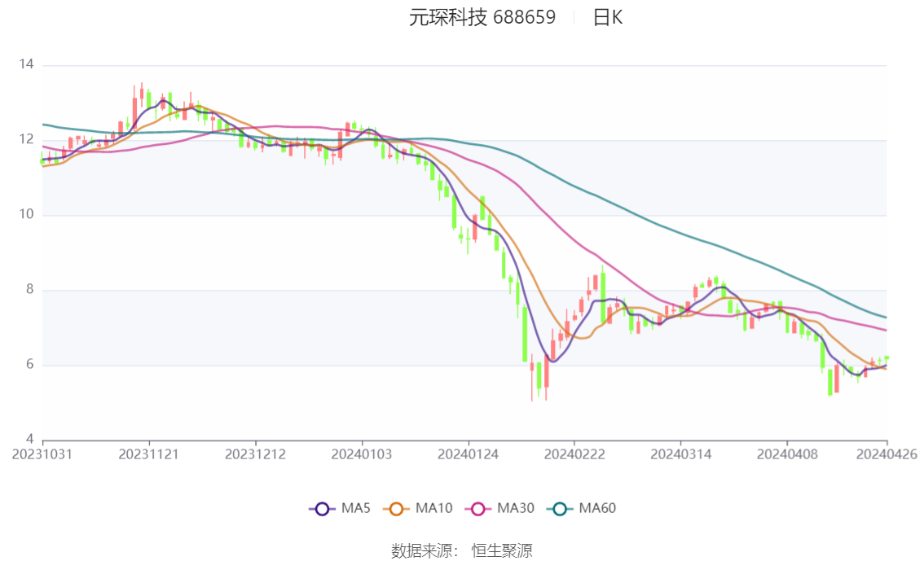Screen dimensions: 924x561
Task: Click the x-axis date 20240426
Action: pyautogui.click(x=887, y=454)
